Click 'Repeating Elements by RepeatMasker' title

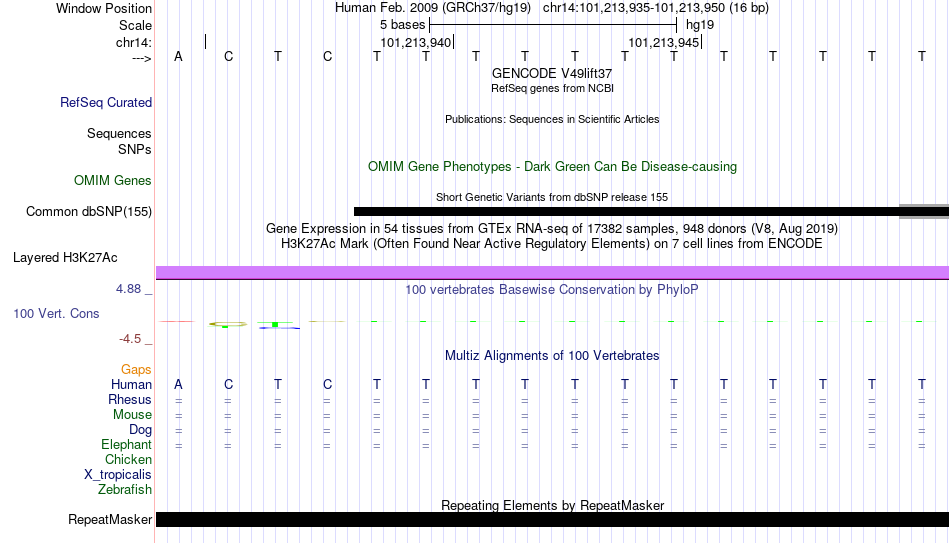point(552,505)
